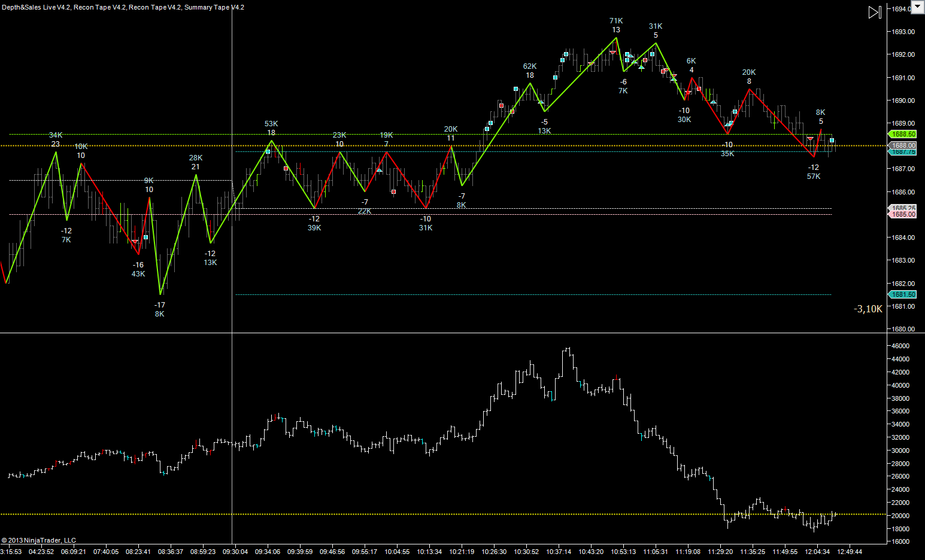Click the 46000 value on lower panel axis

point(901,346)
